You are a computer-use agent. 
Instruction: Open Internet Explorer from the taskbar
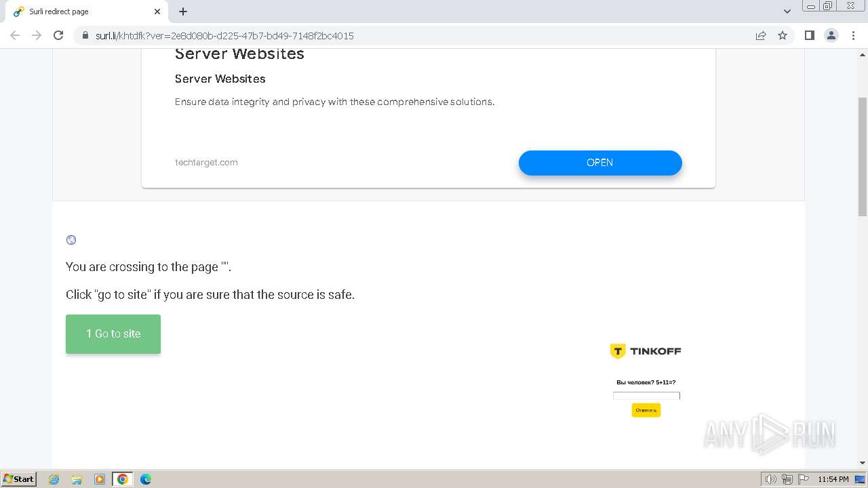(54, 479)
